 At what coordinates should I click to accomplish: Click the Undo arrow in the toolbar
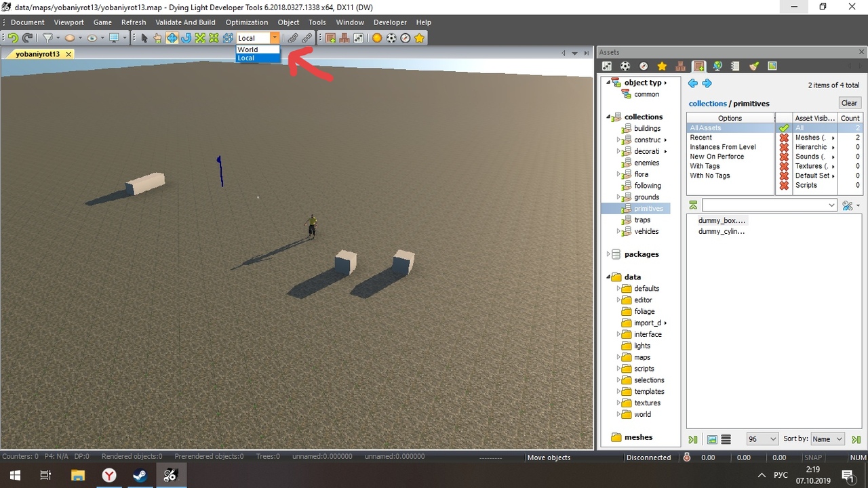click(x=13, y=38)
